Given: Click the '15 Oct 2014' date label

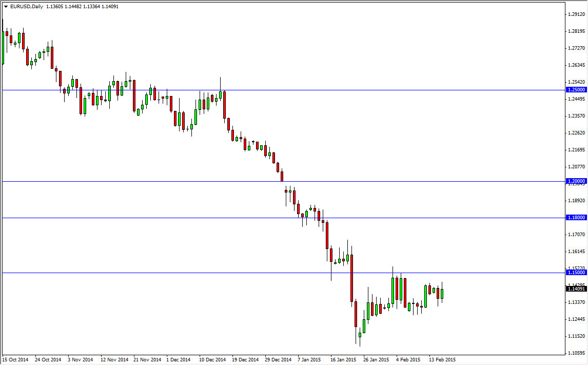Looking at the screenshot, I should [14, 360].
